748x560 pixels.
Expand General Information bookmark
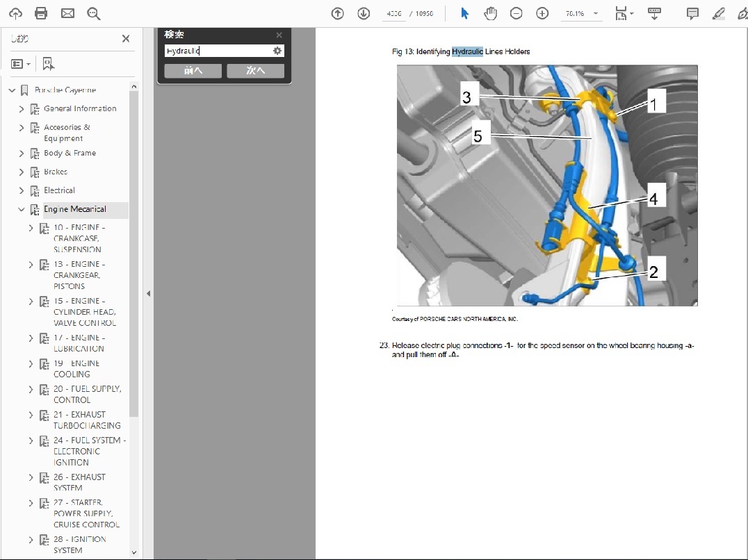[x=22, y=108]
